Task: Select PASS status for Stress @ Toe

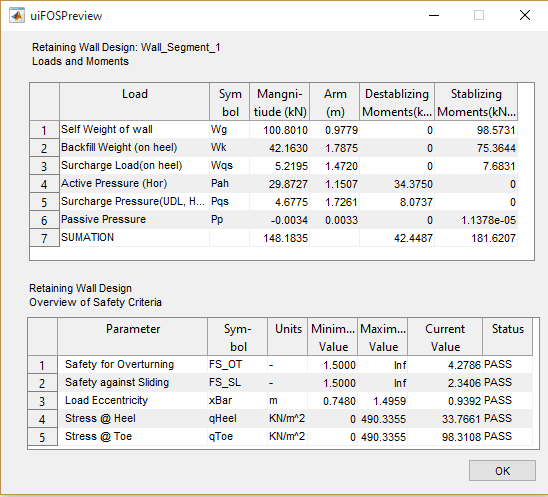Action: 507,437
